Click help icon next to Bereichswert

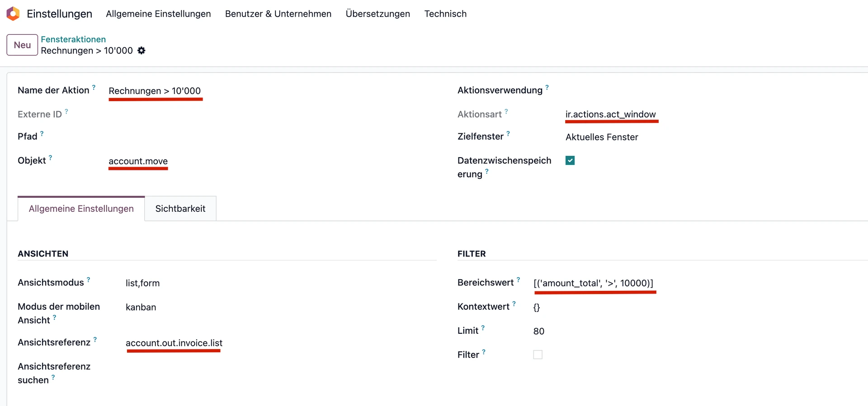click(x=518, y=280)
